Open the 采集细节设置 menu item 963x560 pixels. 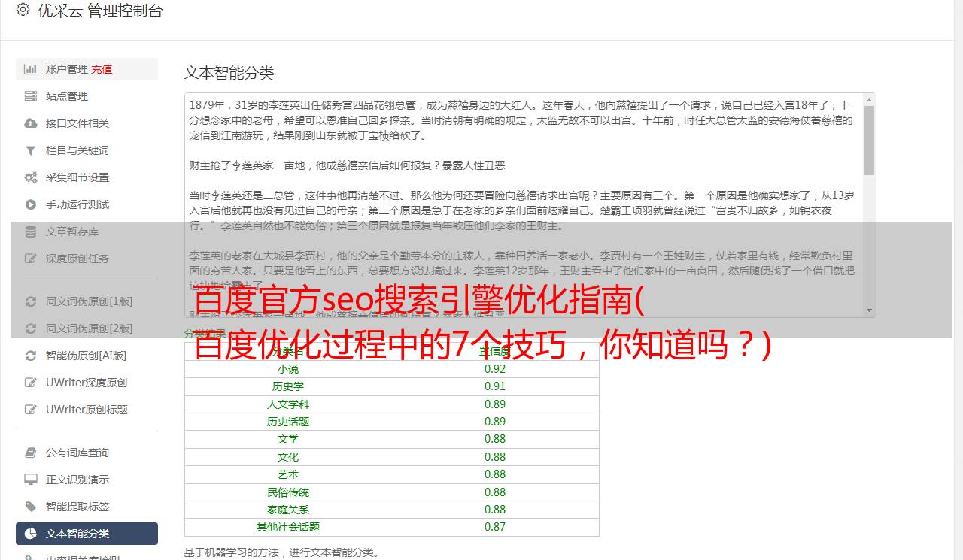click(87, 177)
